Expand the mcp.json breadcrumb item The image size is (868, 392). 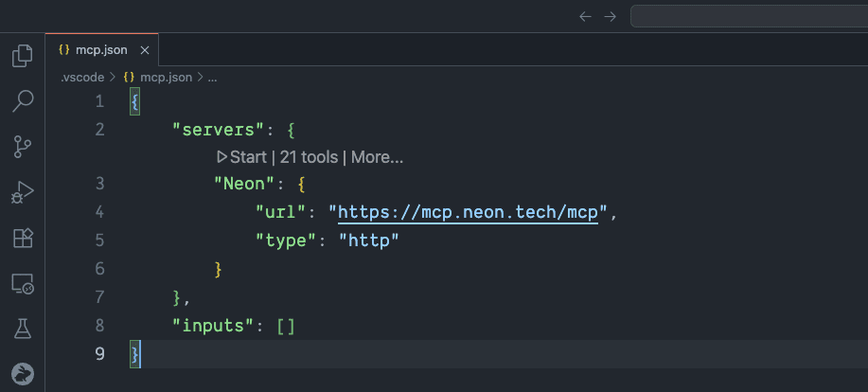[166, 78]
